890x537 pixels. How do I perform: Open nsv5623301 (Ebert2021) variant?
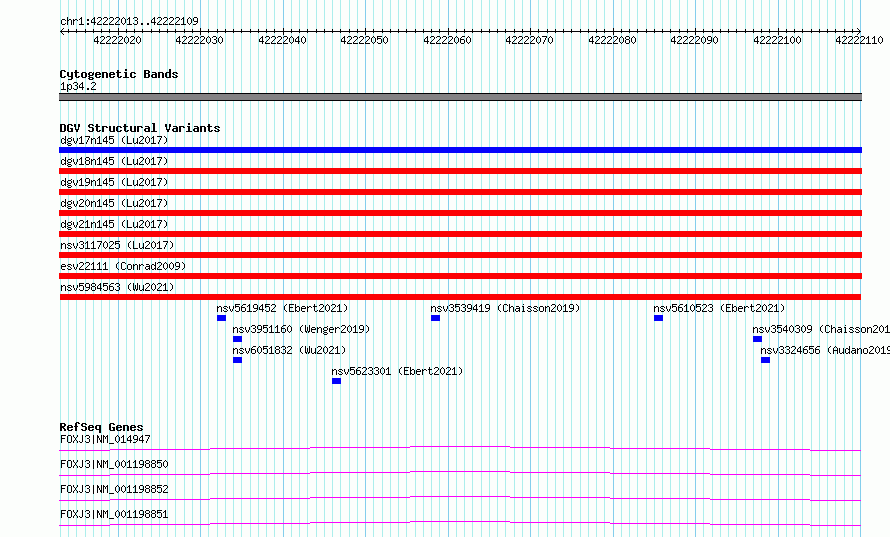pos(397,371)
